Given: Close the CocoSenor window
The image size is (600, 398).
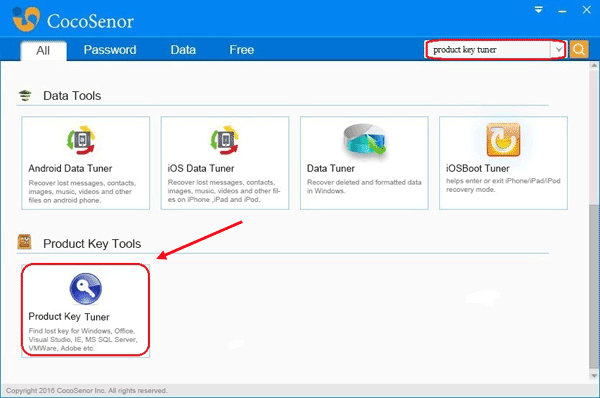Looking at the screenshot, I should (587, 10).
